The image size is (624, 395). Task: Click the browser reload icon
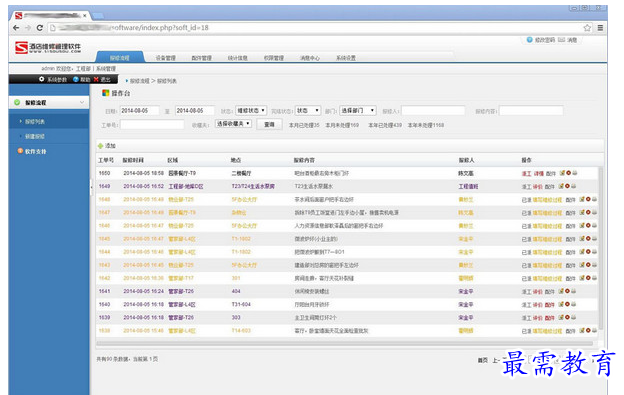(39, 28)
